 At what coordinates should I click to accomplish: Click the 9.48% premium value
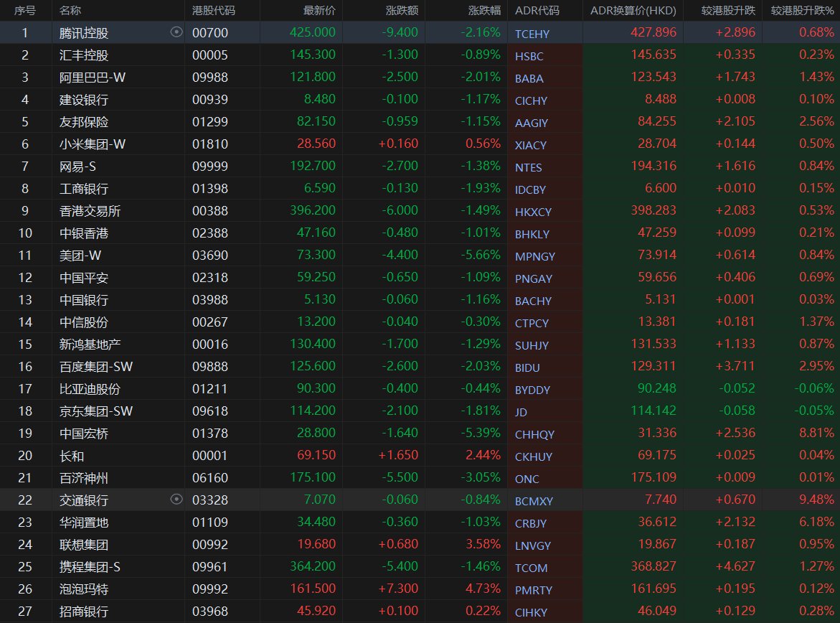click(x=816, y=499)
